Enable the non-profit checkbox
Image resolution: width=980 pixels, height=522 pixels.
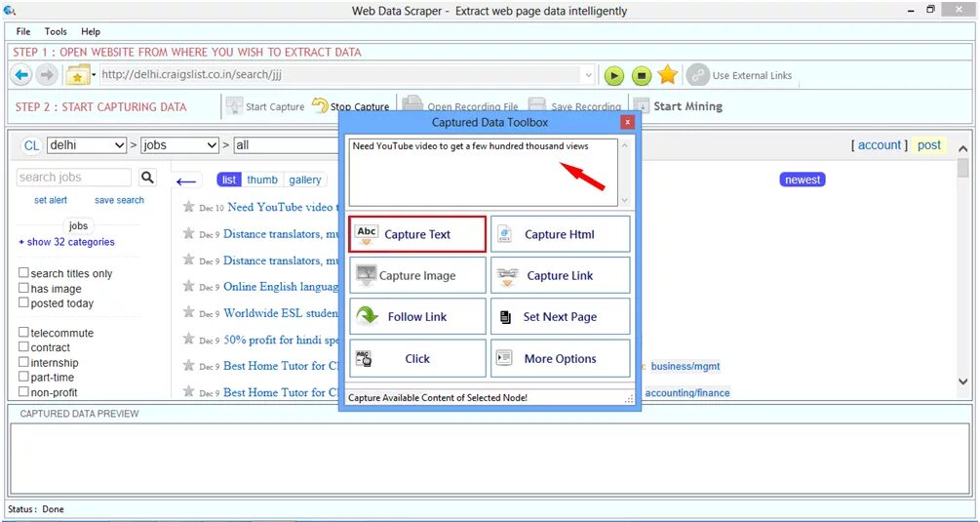[23, 392]
